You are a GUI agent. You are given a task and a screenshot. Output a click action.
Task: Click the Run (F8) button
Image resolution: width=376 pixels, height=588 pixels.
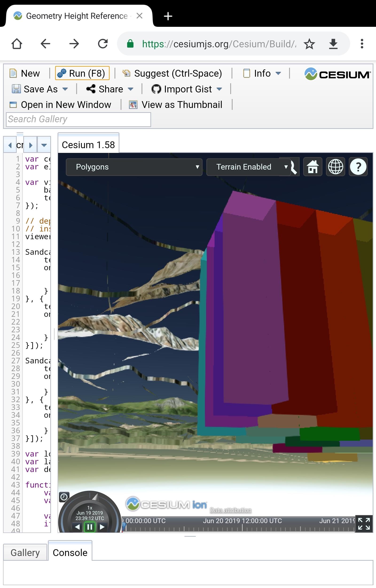(82, 73)
